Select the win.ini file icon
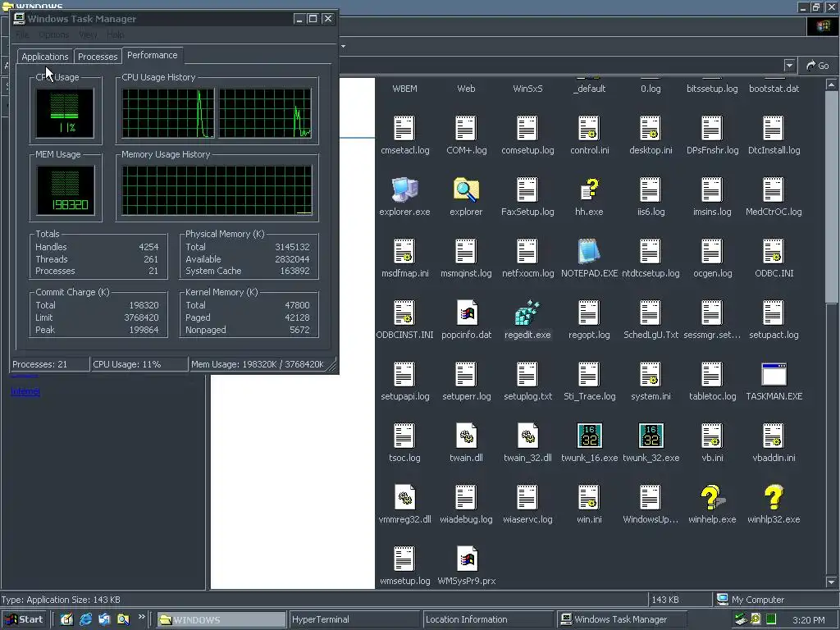 point(589,497)
